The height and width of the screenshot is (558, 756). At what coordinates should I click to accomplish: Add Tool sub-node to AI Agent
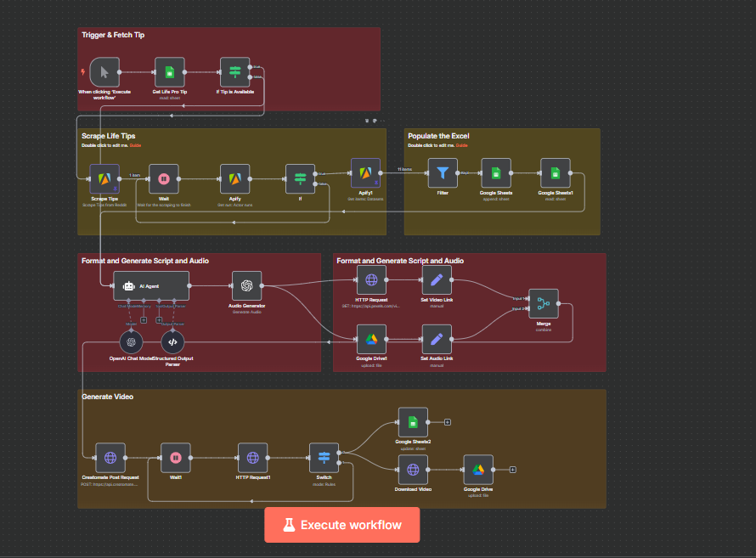(159, 320)
